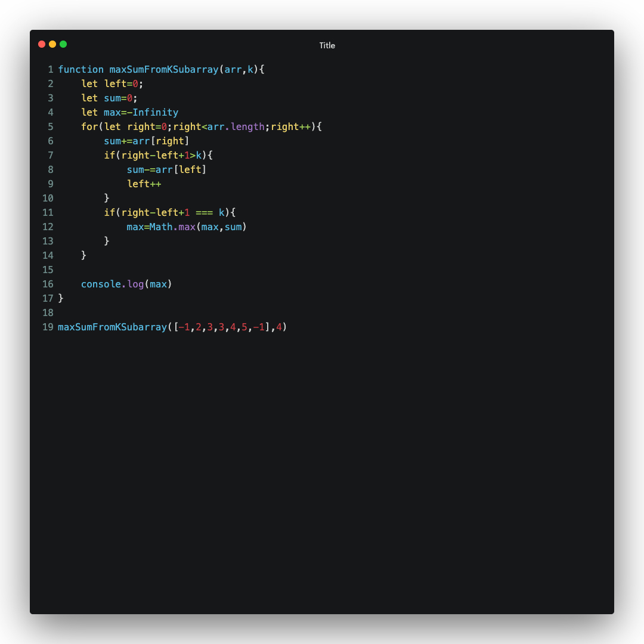Click 'right++' in the for loop header

[x=291, y=127]
